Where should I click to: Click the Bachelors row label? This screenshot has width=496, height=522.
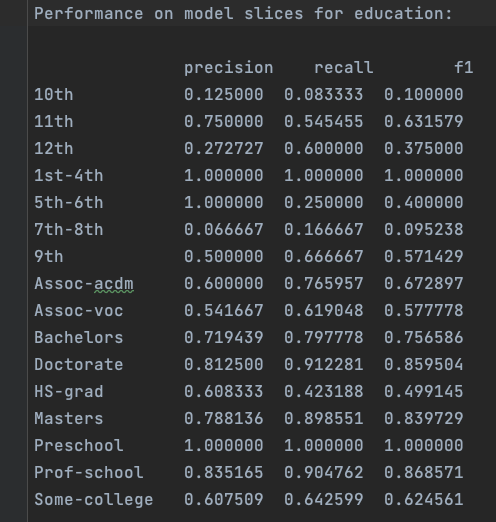(x=79, y=338)
